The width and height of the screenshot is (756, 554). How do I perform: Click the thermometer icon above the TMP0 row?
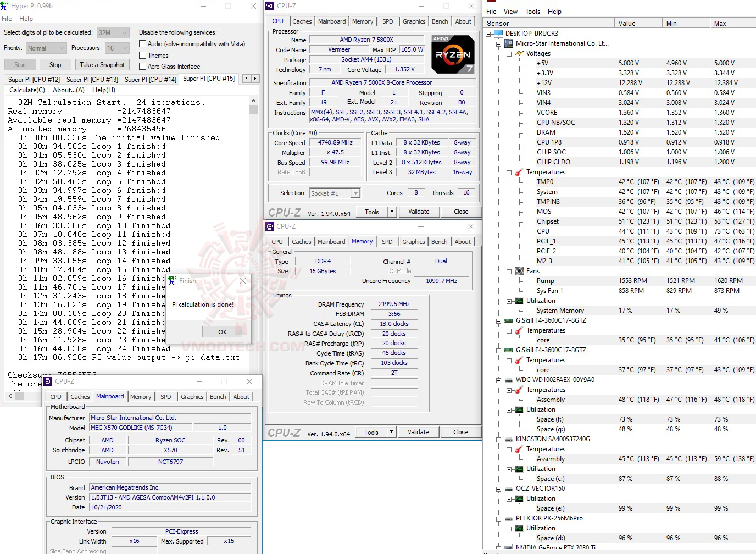pos(519,172)
